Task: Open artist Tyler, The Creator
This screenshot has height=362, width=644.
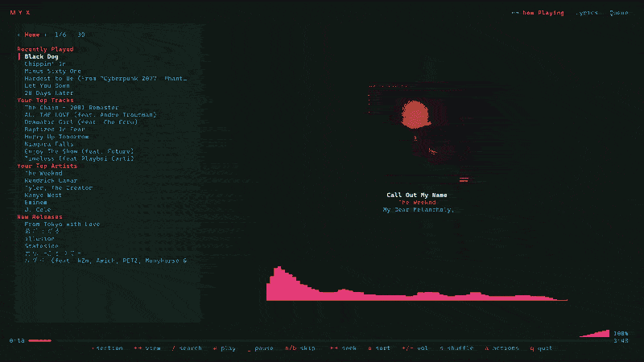Action: tap(58, 188)
